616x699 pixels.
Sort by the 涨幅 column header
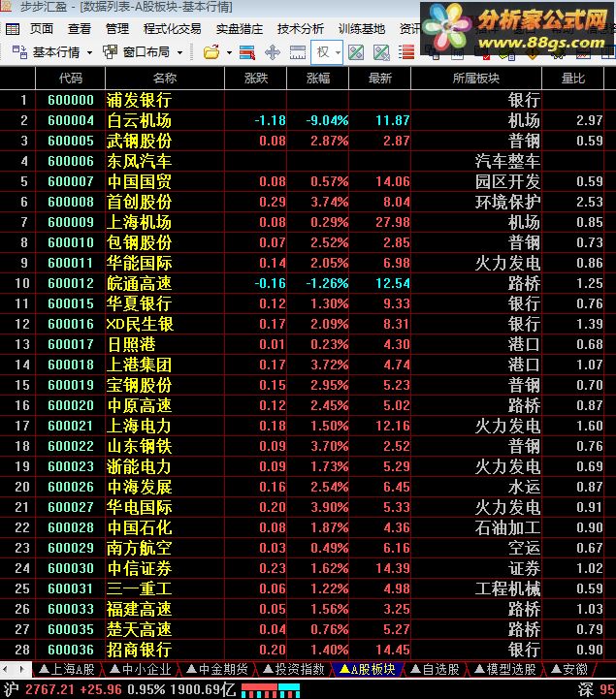click(x=318, y=79)
